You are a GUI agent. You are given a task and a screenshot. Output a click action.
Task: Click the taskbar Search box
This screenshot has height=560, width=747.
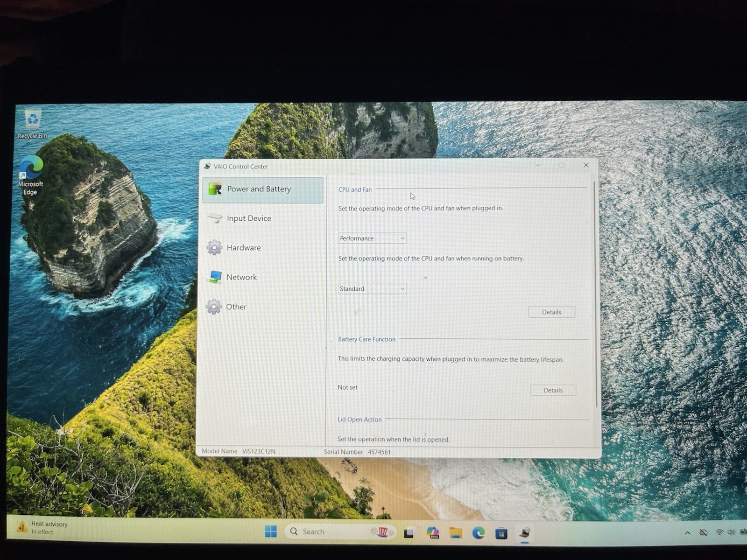tap(340, 532)
